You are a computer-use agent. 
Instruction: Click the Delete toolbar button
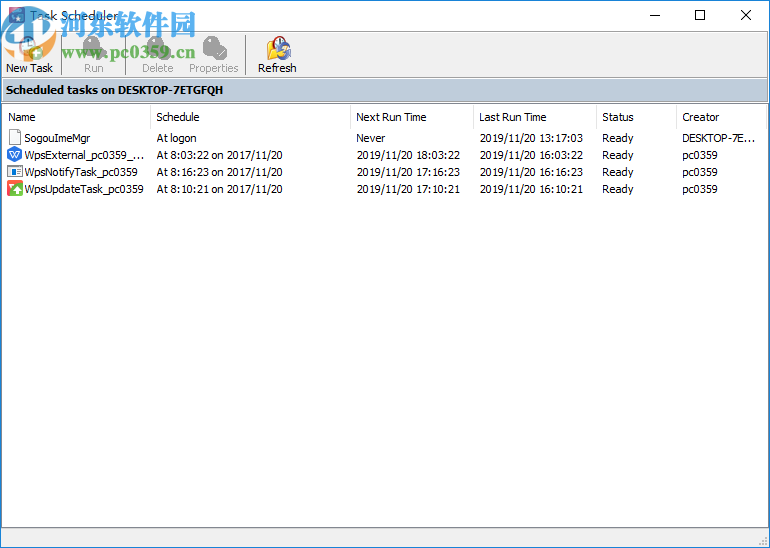pyautogui.click(x=158, y=55)
